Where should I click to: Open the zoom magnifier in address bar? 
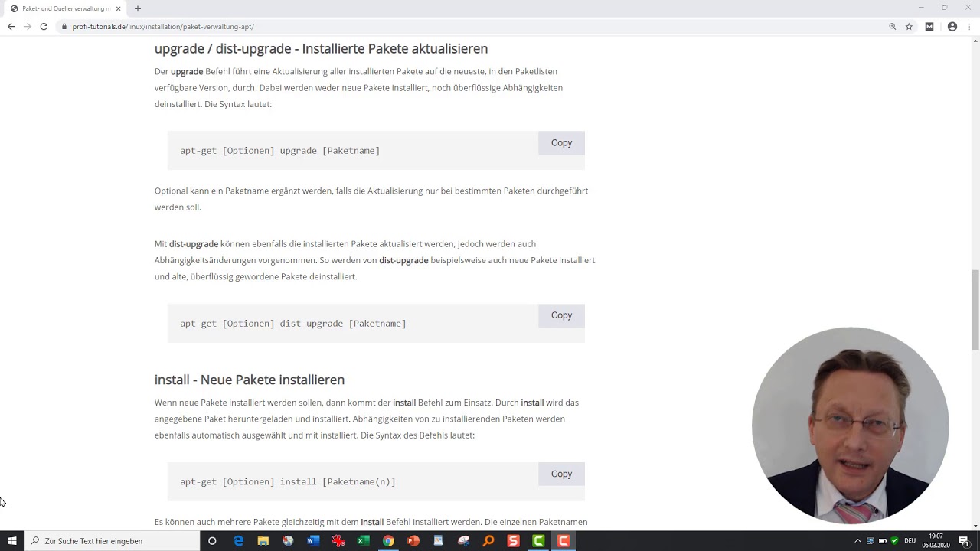tap(893, 26)
